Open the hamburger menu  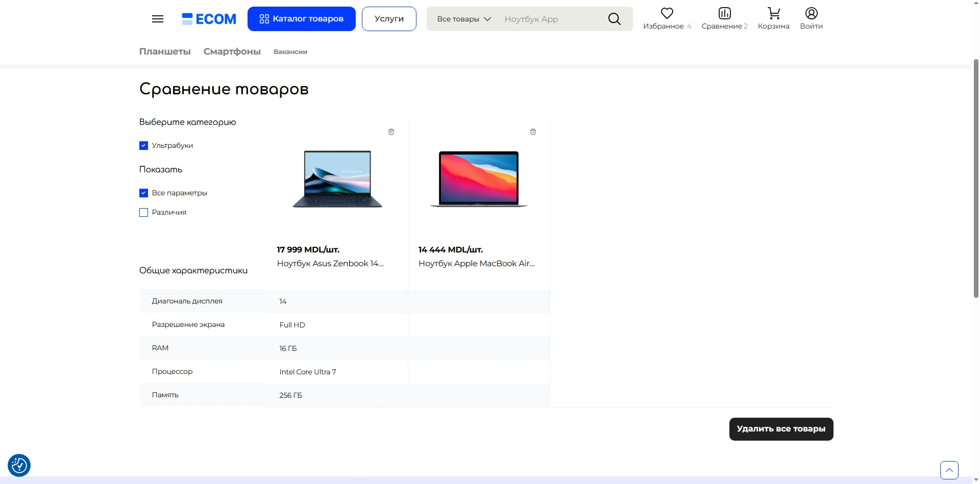coord(158,19)
